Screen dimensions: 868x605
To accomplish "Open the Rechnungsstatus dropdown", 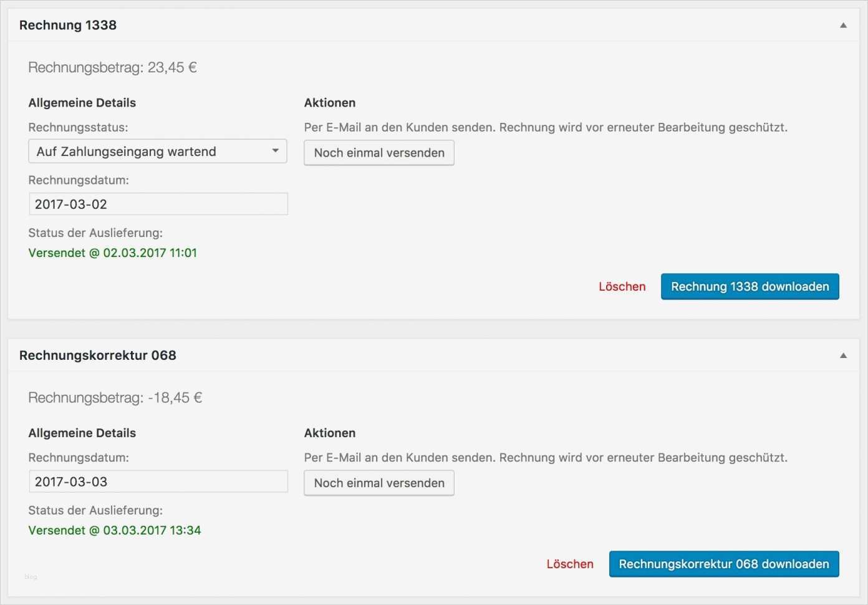I will click(x=157, y=151).
